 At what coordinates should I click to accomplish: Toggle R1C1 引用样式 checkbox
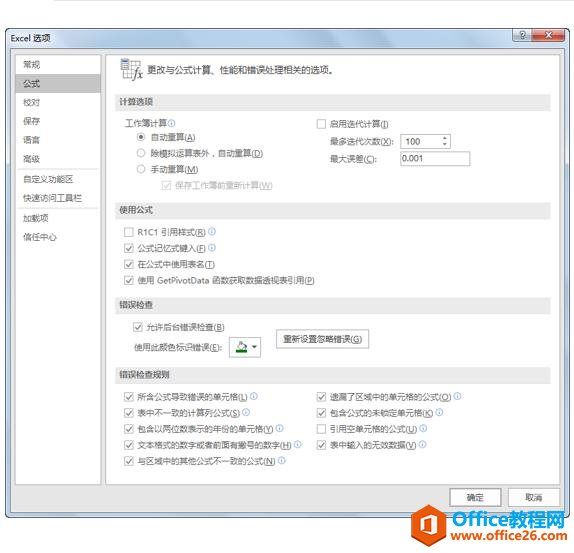pyautogui.click(x=128, y=232)
